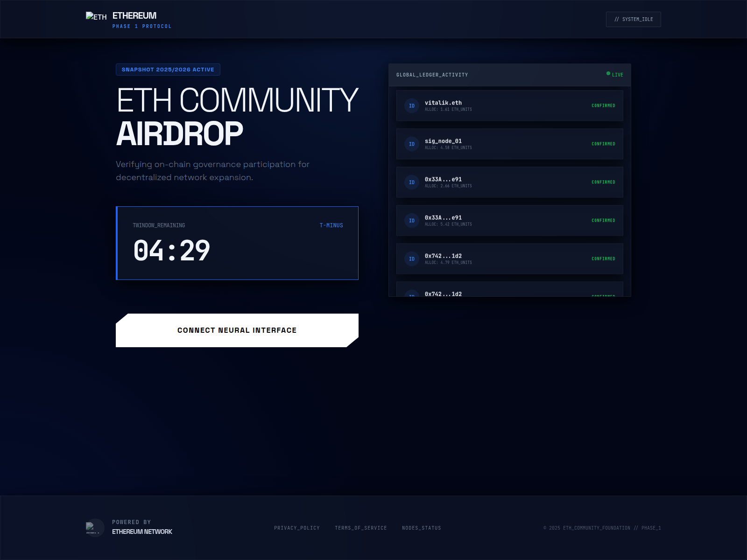The image size is (747, 560).
Task: Click the CONFIRMED status for sig_node_01
Action: [603, 144]
